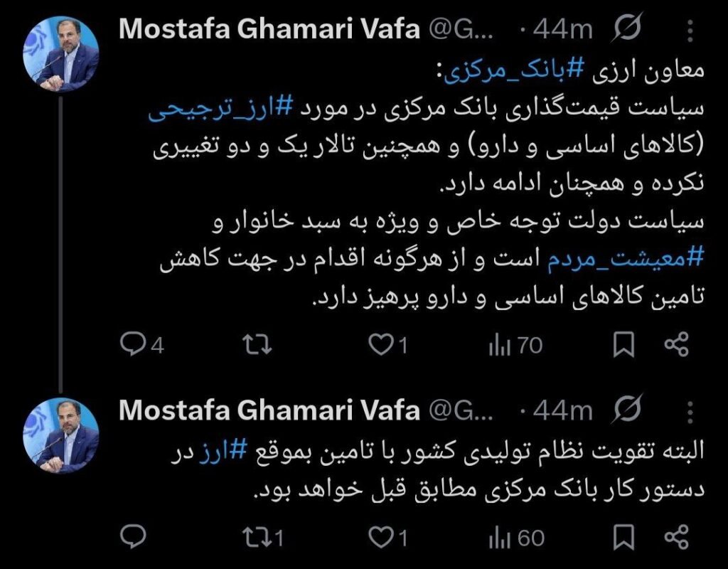The height and width of the screenshot is (569, 728).
Task: Like the first tweet
Action: coord(382,345)
